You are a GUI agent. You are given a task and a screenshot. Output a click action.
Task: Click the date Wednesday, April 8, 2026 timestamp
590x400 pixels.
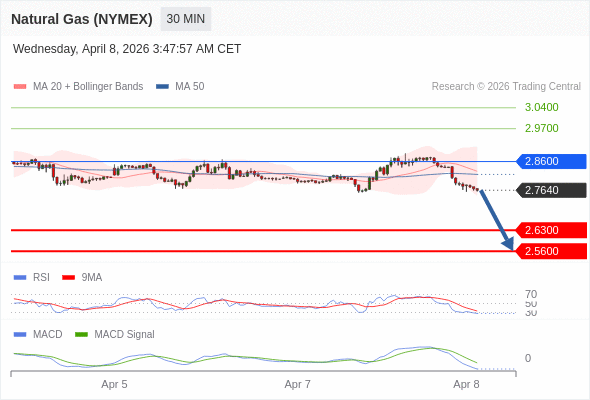pyautogui.click(x=127, y=49)
